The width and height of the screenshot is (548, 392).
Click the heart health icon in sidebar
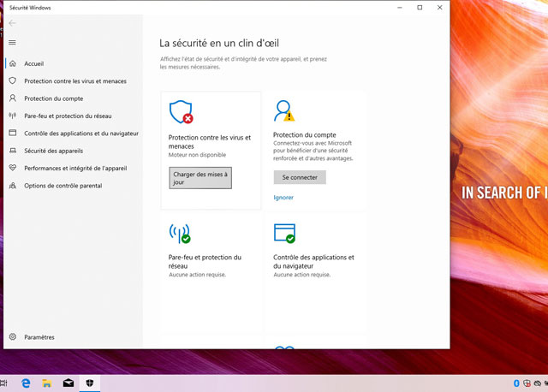tap(13, 168)
